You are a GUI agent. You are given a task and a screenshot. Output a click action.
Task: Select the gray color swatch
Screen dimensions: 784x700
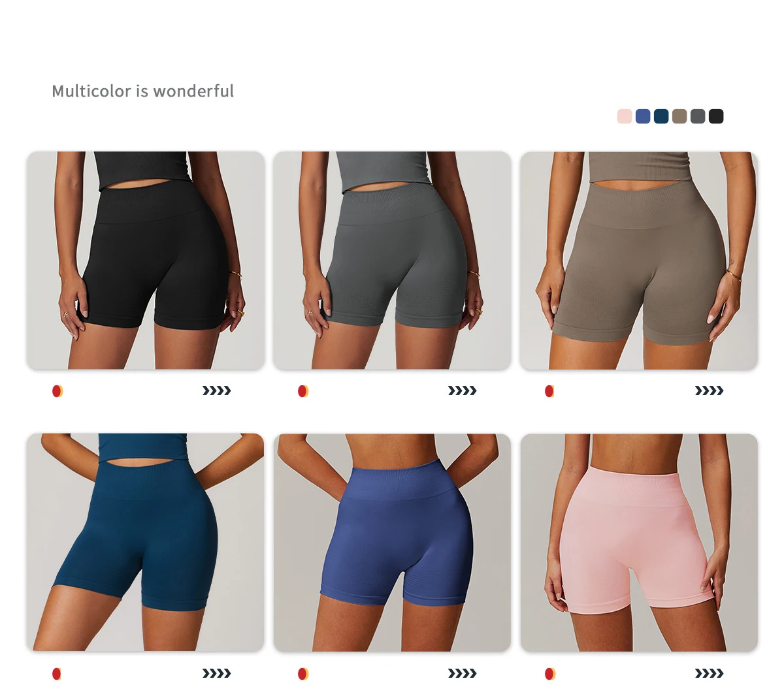coord(698,116)
